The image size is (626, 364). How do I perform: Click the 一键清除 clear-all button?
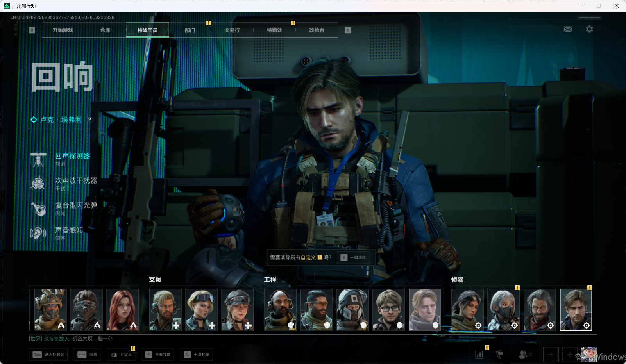[x=353, y=258]
